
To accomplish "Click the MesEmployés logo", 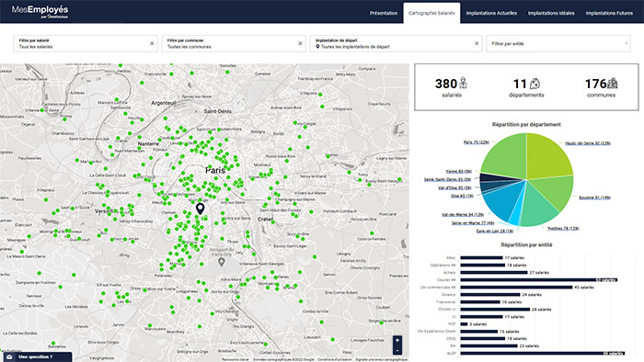I will pyautogui.click(x=40, y=11).
